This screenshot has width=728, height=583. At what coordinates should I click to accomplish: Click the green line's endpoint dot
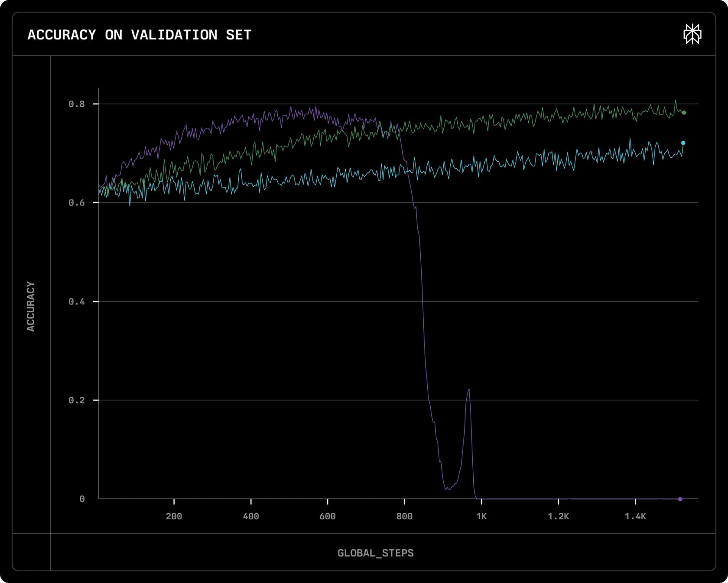coord(684,113)
